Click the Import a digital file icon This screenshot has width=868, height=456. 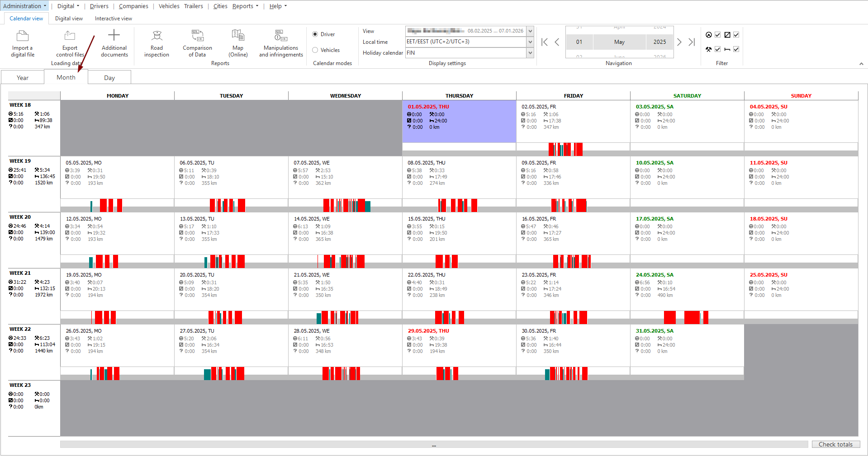[x=23, y=36]
